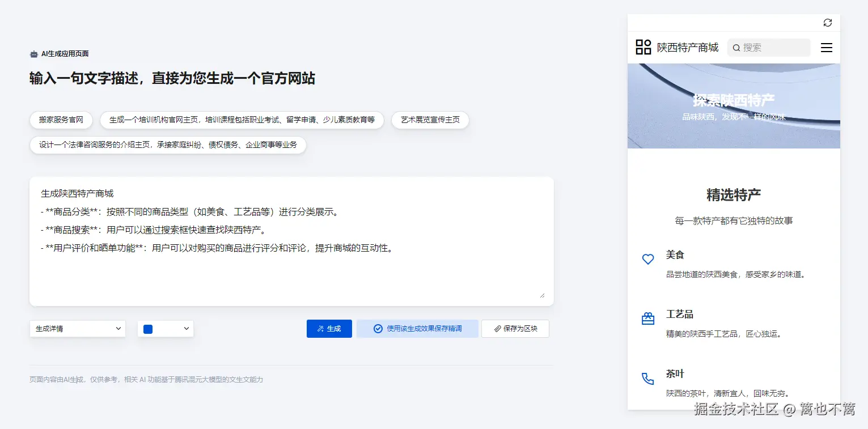Click the robot icon next to AI生成应用页面
This screenshot has width=868, height=429.
point(34,54)
